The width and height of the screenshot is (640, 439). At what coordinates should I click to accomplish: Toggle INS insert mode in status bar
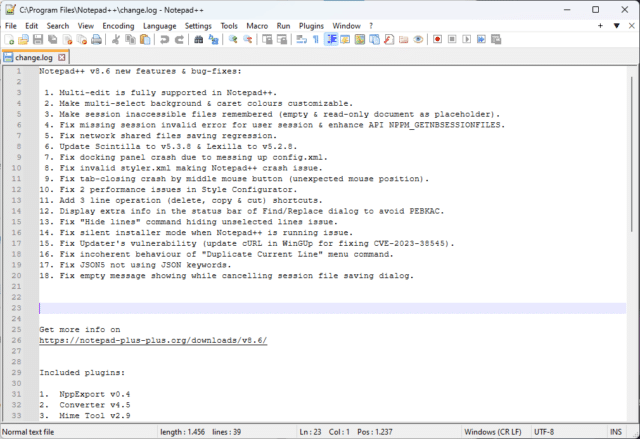click(x=616, y=432)
